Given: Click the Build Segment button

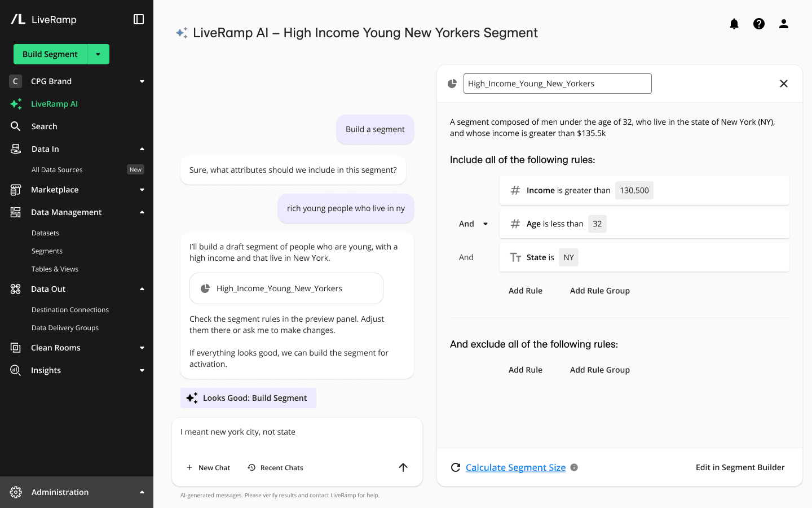Looking at the screenshot, I should click(50, 54).
